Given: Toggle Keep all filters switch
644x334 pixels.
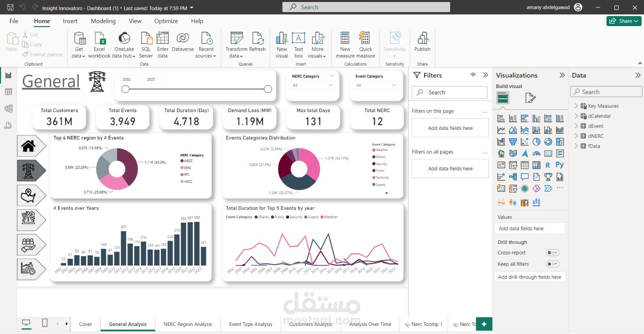Looking at the screenshot, I should [x=552, y=264].
